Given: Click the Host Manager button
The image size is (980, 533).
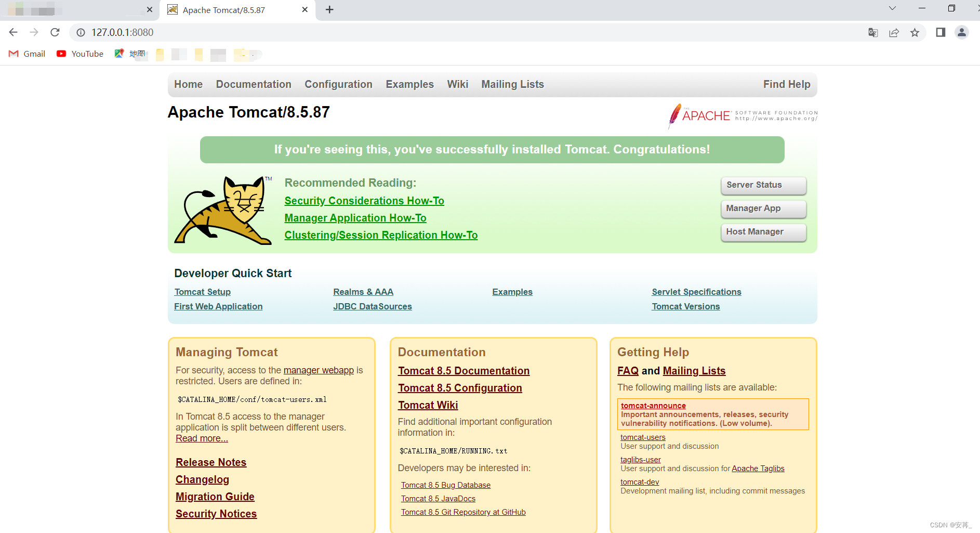Looking at the screenshot, I should [x=763, y=232].
